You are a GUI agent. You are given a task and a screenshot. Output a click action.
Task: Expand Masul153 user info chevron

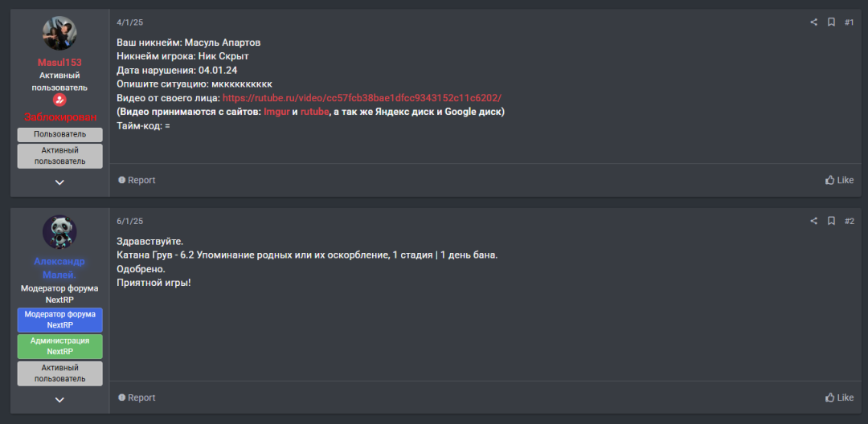(x=59, y=182)
